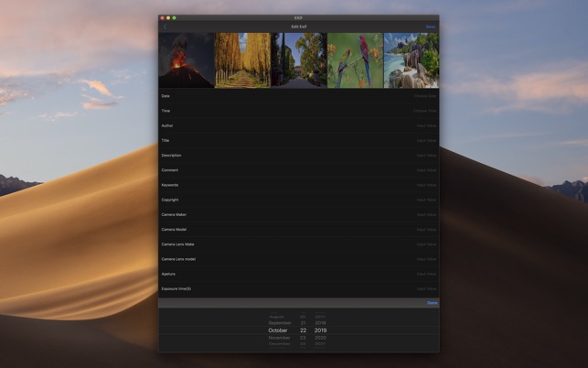Click the Keywords row label
Viewport: 588px width, 368px height.
(x=170, y=185)
